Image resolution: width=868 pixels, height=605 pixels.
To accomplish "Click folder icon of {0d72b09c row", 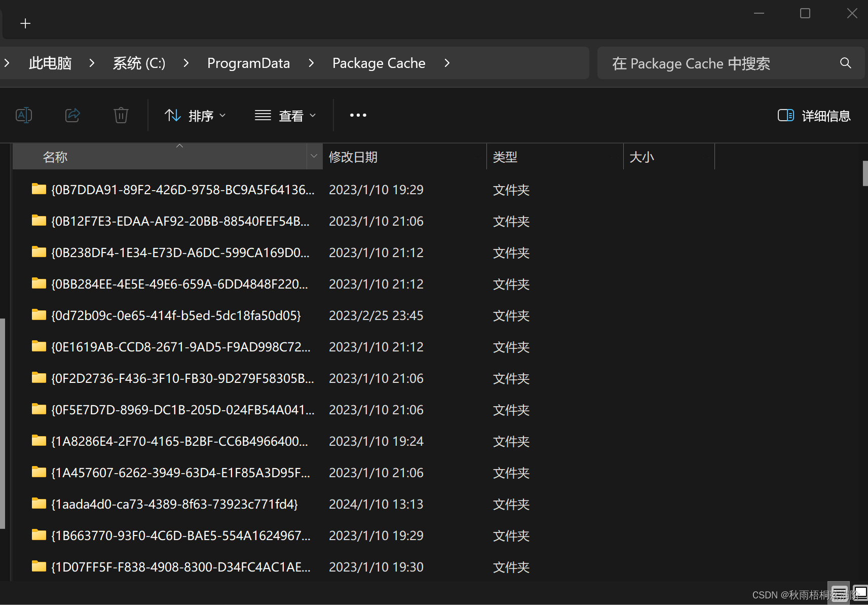I will point(39,315).
